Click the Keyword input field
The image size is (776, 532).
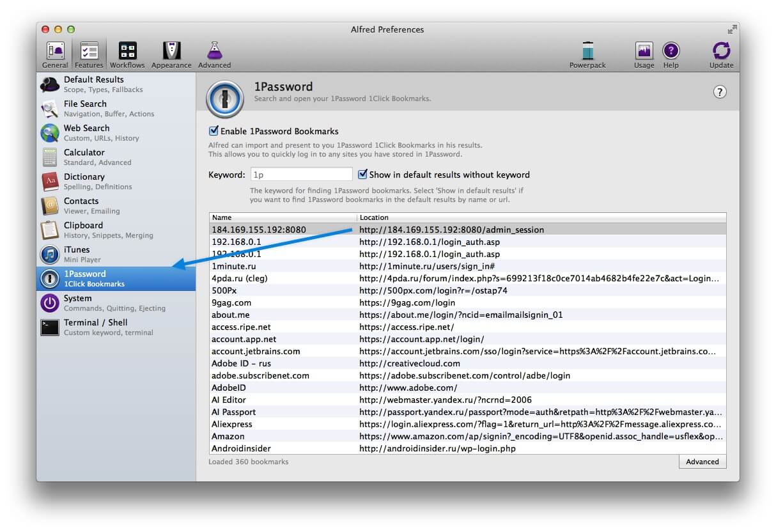coord(301,174)
